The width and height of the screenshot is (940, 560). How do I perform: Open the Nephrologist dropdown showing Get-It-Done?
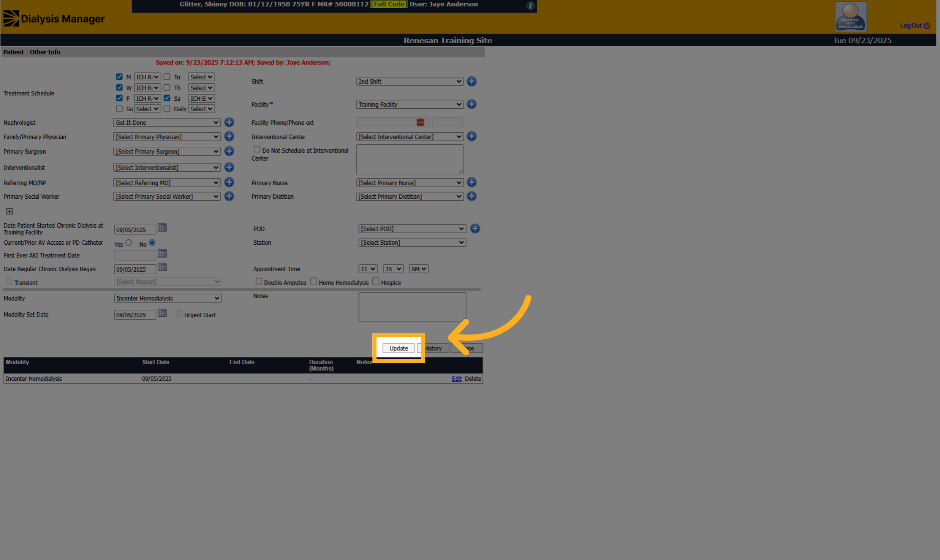pyautogui.click(x=167, y=122)
